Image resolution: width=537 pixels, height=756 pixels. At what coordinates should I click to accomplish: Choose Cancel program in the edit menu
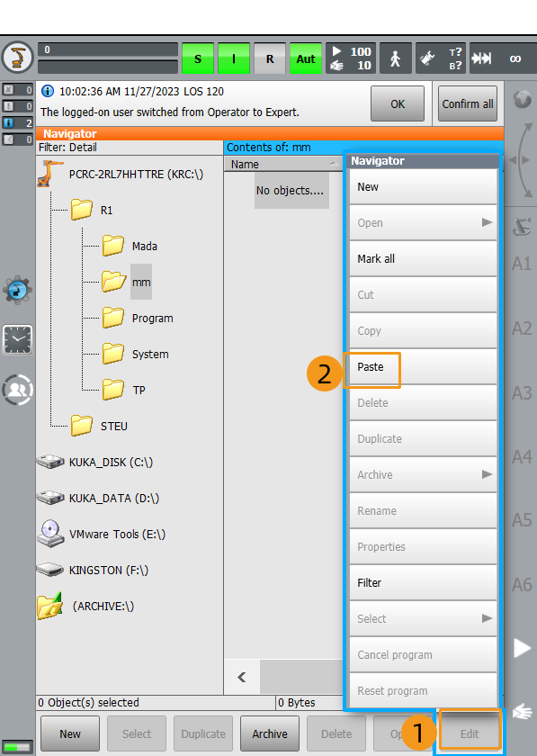(423, 655)
